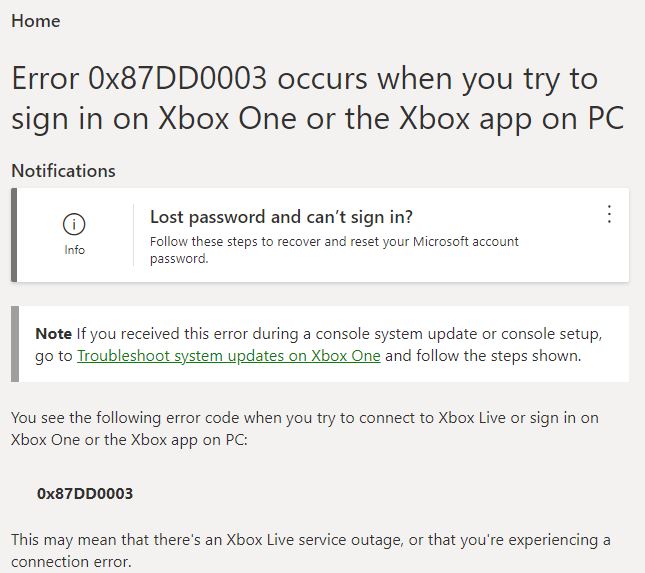Viewport: 645px width, 573px height.
Task: Go to the Home breadcrumb
Action: coord(36,21)
